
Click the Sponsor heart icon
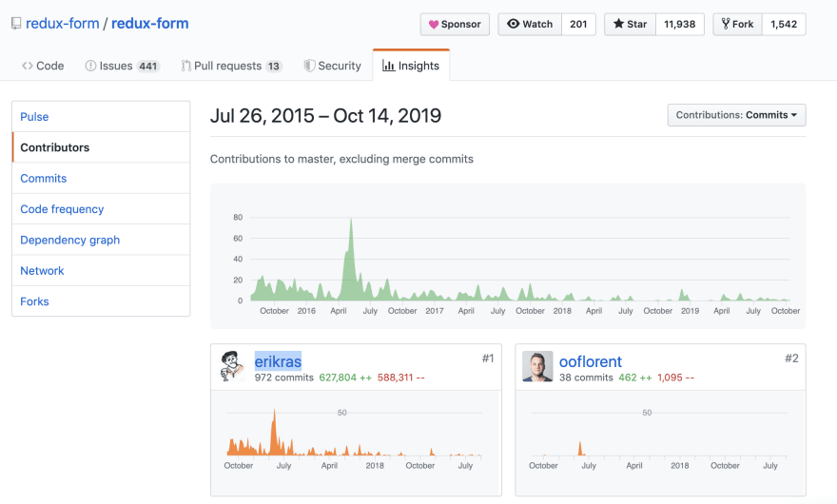434,25
